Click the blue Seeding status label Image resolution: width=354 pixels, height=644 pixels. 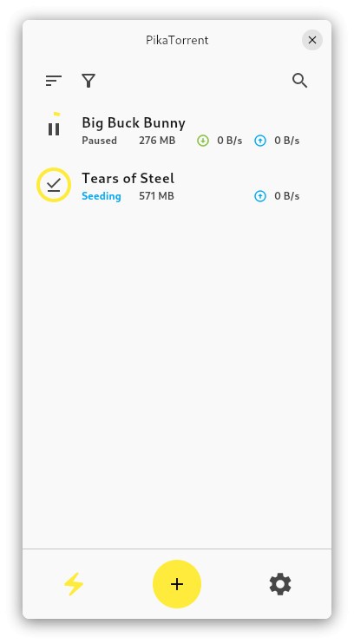coord(102,196)
